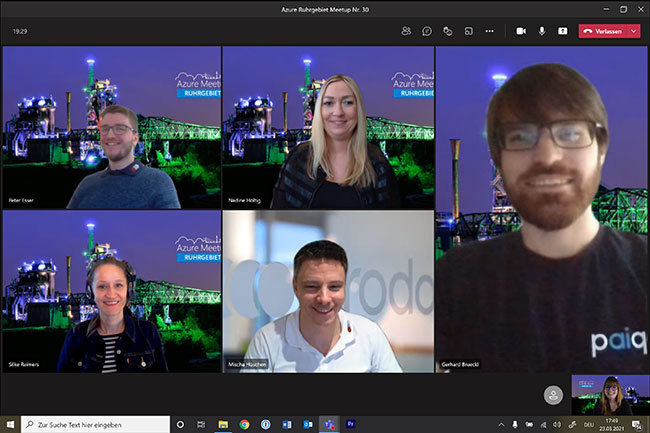Select Mischa Hüschen's video tile
Image resolution: width=650 pixels, height=433 pixels.
328,291
